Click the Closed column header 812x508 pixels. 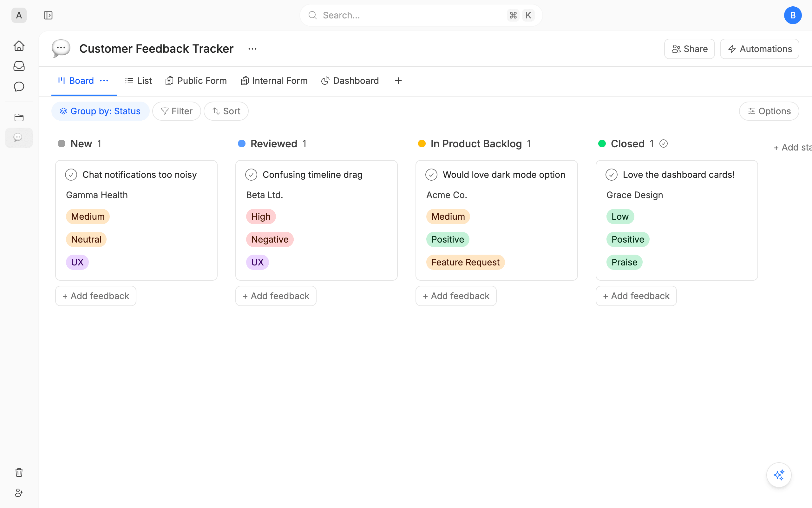[627, 144]
